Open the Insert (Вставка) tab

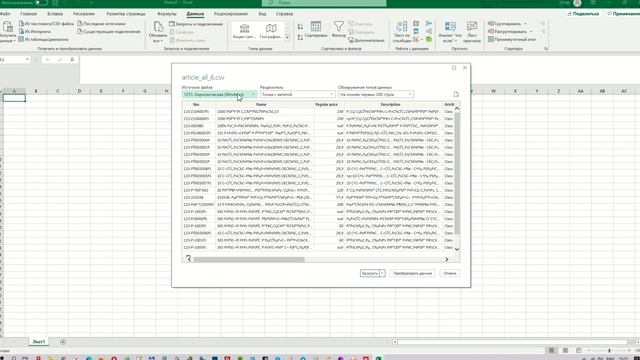point(55,14)
